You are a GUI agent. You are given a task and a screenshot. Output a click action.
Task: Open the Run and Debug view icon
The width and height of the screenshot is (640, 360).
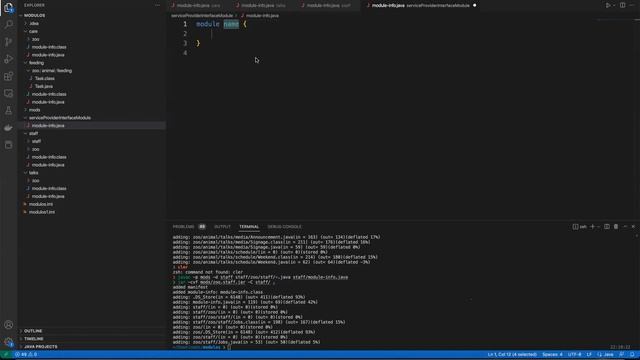pos(8,59)
